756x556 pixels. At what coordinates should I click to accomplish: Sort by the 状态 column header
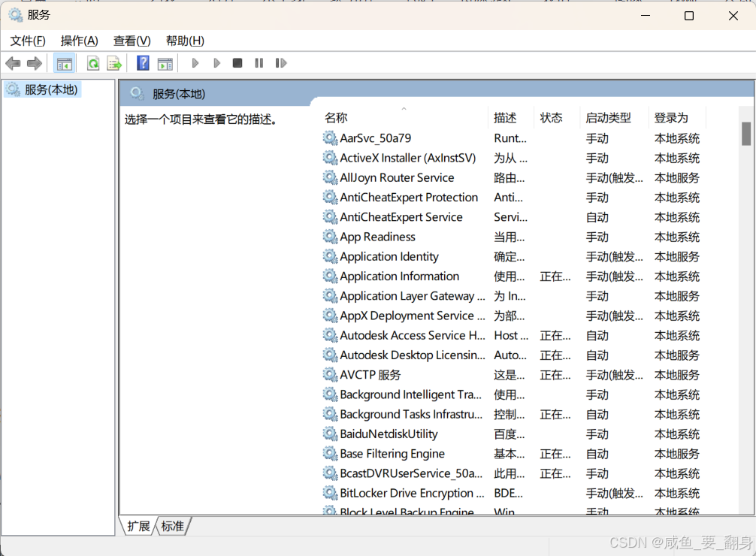coord(557,118)
